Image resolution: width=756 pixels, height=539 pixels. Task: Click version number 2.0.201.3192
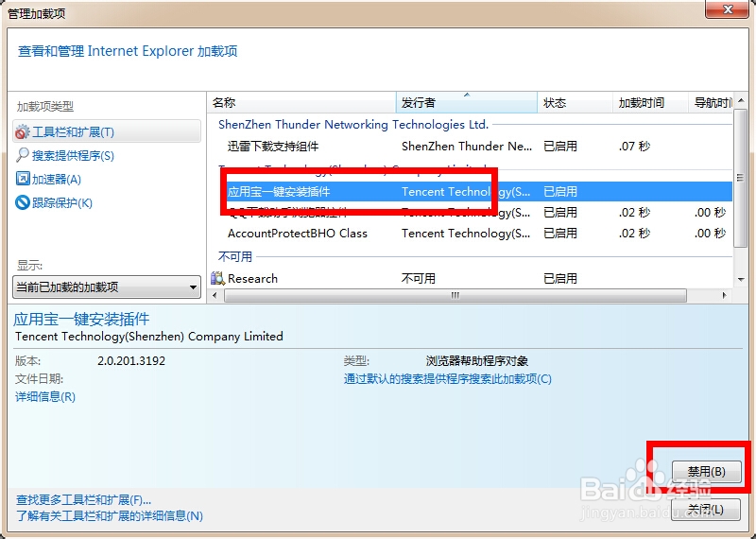click(x=131, y=361)
